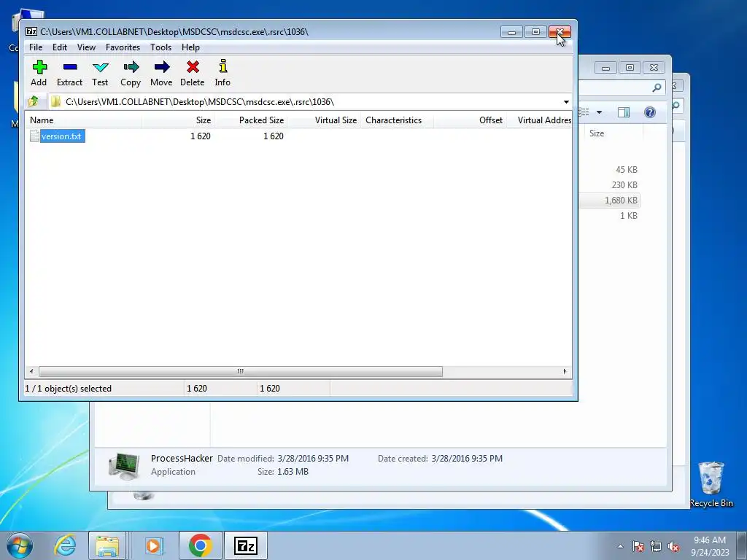Image resolution: width=747 pixels, height=560 pixels.
Task: Open Windows Explorer from taskbar
Action: point(107,545)
